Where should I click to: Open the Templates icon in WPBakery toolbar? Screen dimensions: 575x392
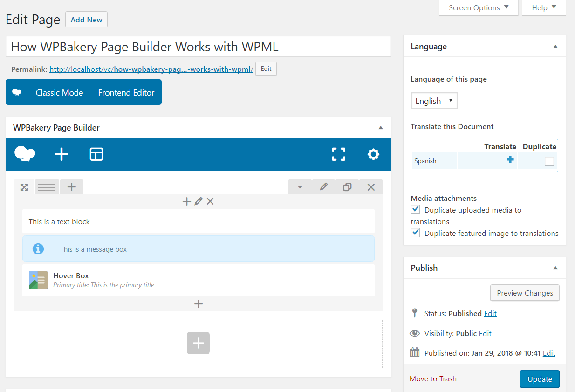pos(96,154)
